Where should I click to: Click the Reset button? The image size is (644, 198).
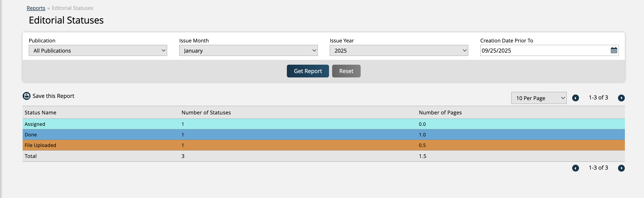pyautogui.click(x=346, y=71)
